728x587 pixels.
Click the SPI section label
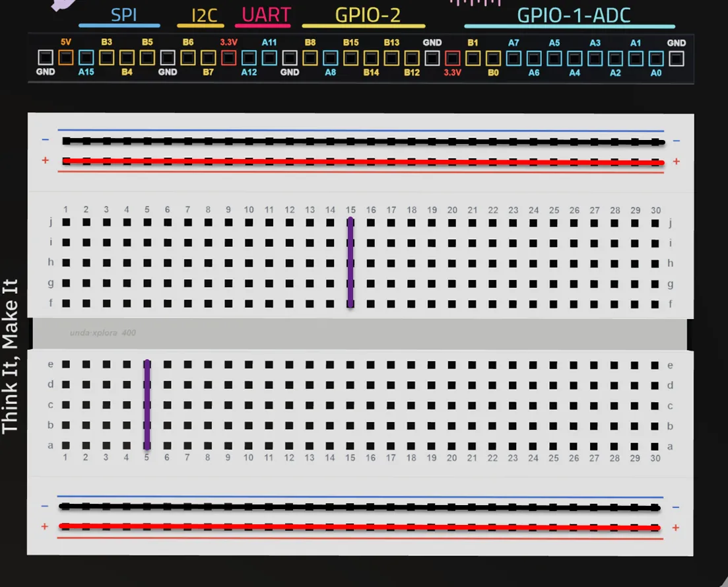[123, 15]
